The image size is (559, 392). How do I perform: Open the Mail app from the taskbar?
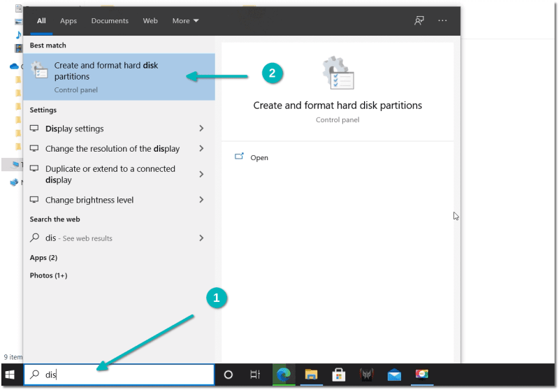[394, 375]
